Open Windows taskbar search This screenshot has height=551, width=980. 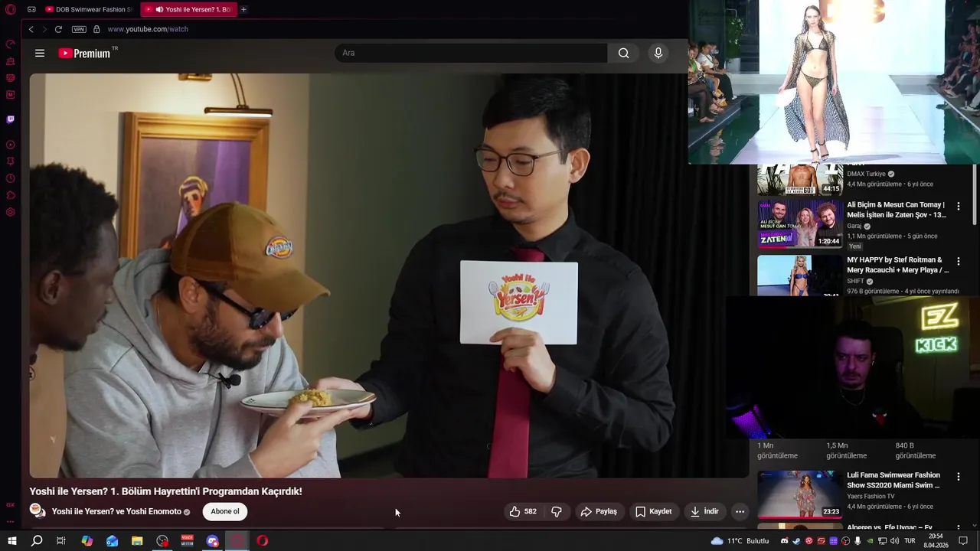36,541
